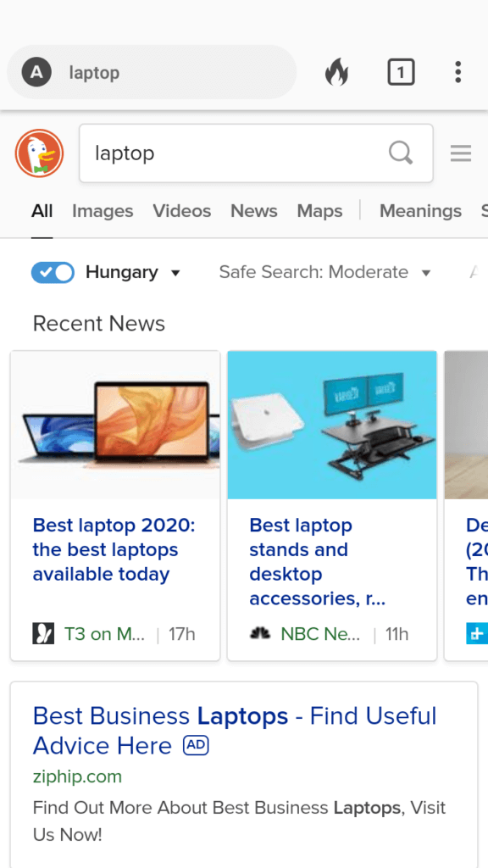Image resolution: width=488 pixels, height=868 pixels.
Task: Click the AD badge icon
Action: pyautogui.click(x=196, y=746)
